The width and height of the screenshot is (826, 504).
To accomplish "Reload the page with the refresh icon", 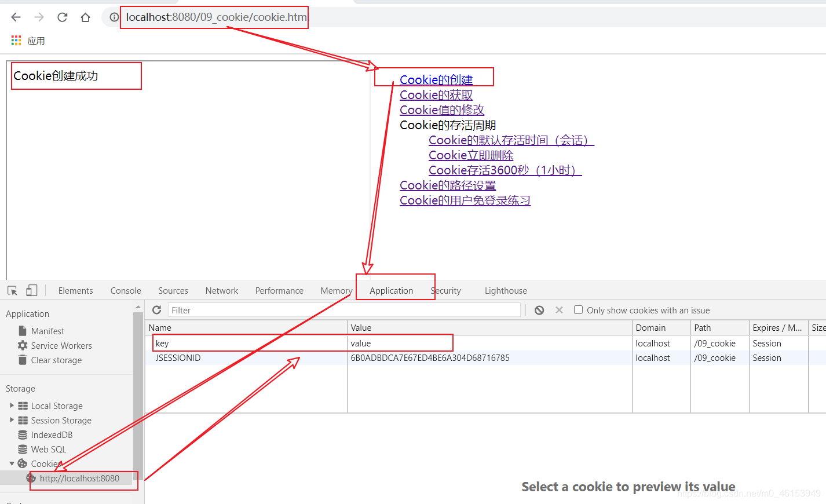I will tap(62, 17).
